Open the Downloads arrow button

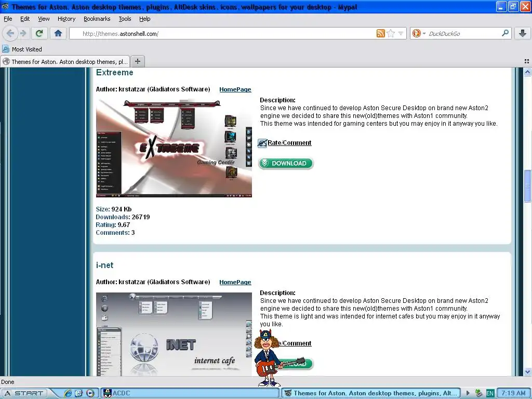click(x=523, y=33)
